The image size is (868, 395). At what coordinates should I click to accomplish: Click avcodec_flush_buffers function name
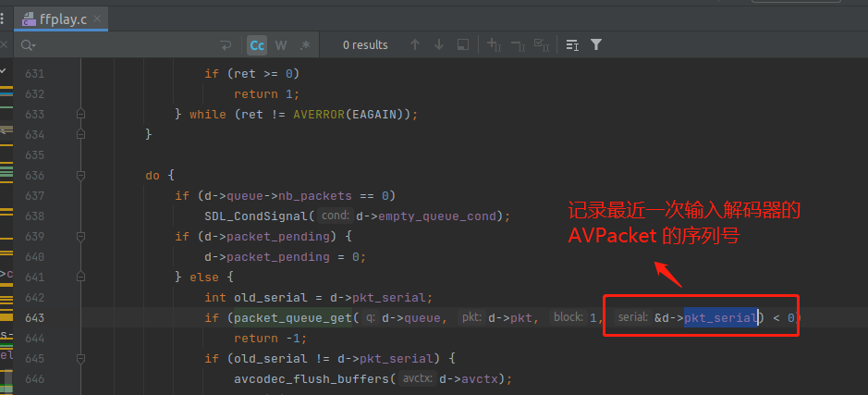tap(312, 378)
